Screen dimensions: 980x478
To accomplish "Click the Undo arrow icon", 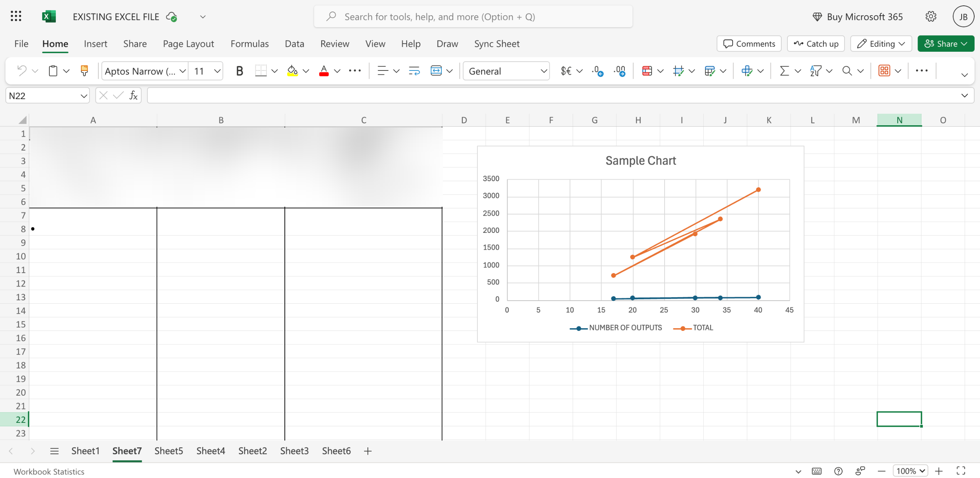I will pos(22,71).
